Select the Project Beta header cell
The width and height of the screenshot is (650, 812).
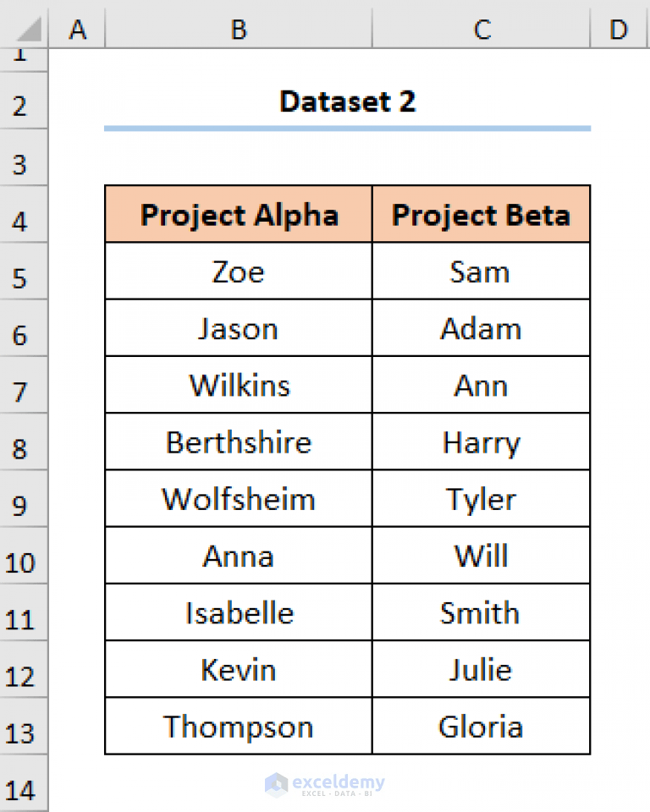[x=481, y=215]
